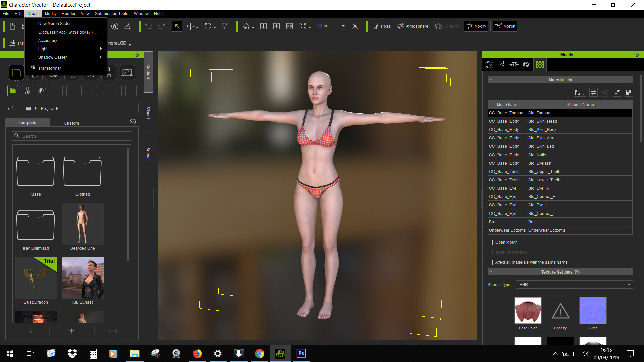Expand the InstaLOD dropdown arrow
Screen dimensions: 644x362
[130, 44]
